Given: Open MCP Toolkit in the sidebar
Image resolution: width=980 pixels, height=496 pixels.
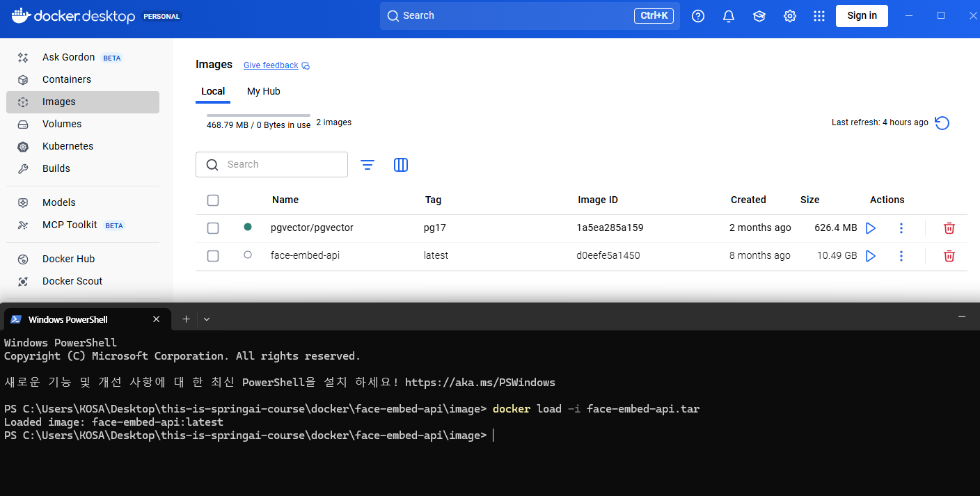Looking at the screenshot, I should [83, 225].
